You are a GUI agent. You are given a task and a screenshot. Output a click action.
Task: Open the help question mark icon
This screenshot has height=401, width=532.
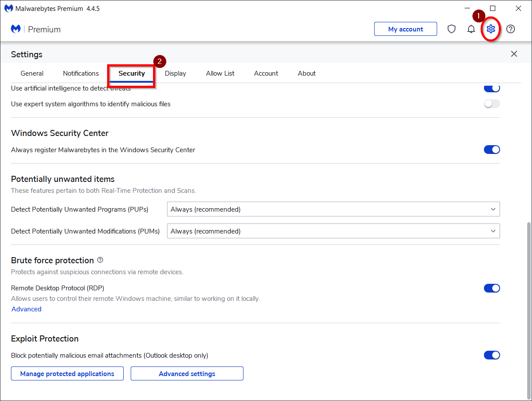tap(511, 29)
